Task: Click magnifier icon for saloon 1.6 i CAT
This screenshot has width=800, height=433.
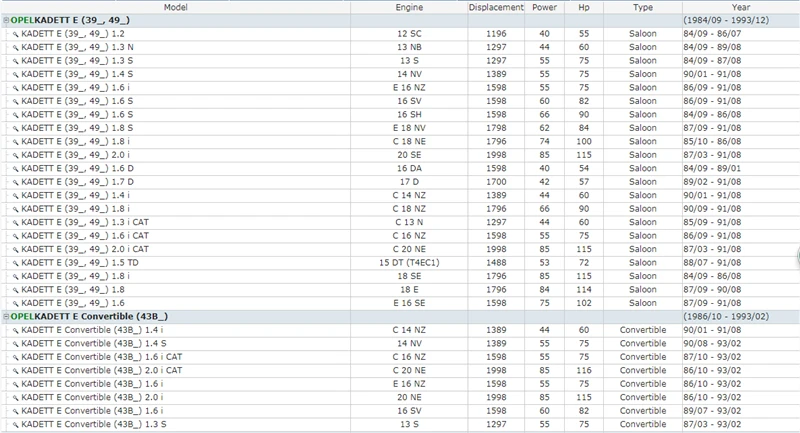Action: (x=16, y=236)
